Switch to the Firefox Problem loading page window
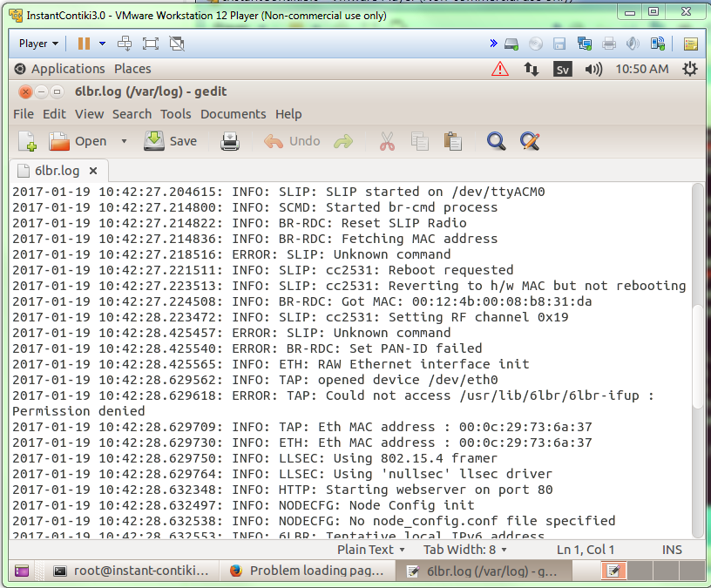The image size is (711, 588). (308, 571)
